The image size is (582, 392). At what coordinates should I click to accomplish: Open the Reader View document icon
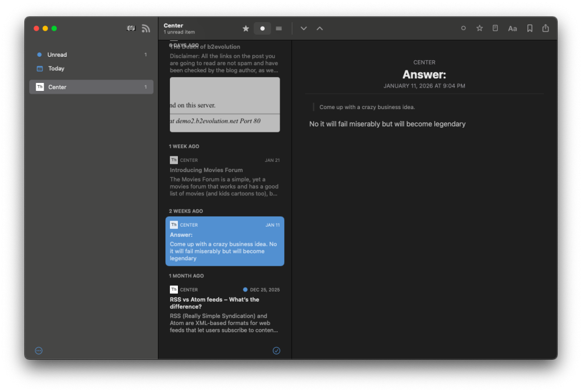coord(495,28)
